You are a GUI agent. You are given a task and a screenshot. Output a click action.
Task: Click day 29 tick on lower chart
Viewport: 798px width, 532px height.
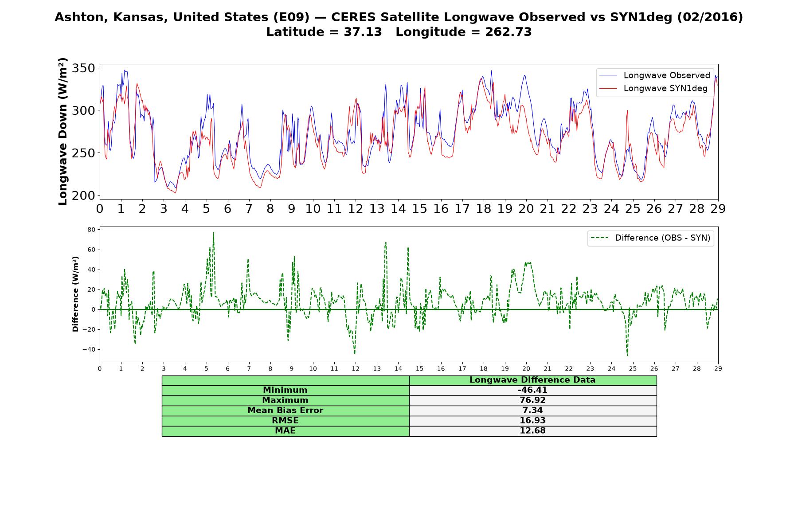point(718,369)
